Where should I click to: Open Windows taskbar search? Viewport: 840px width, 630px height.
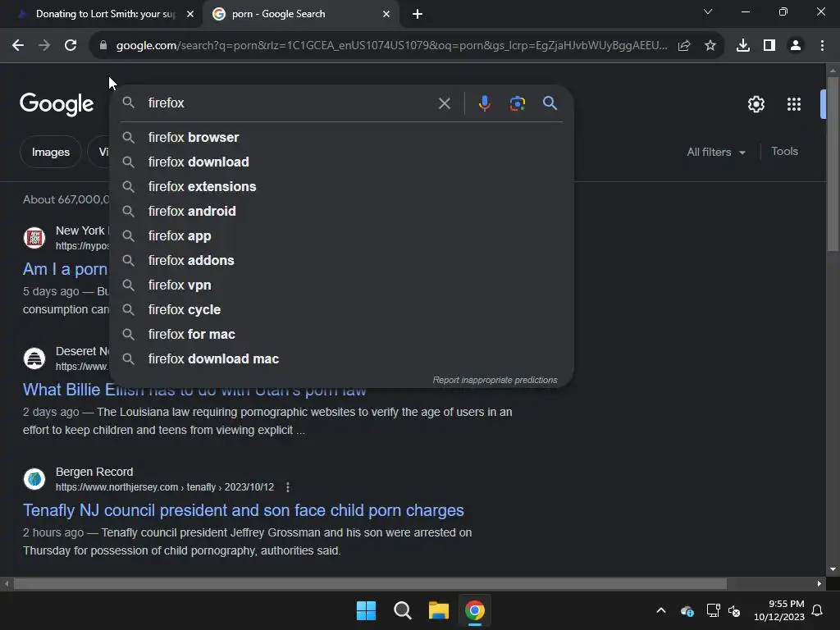tap(402, 610)
